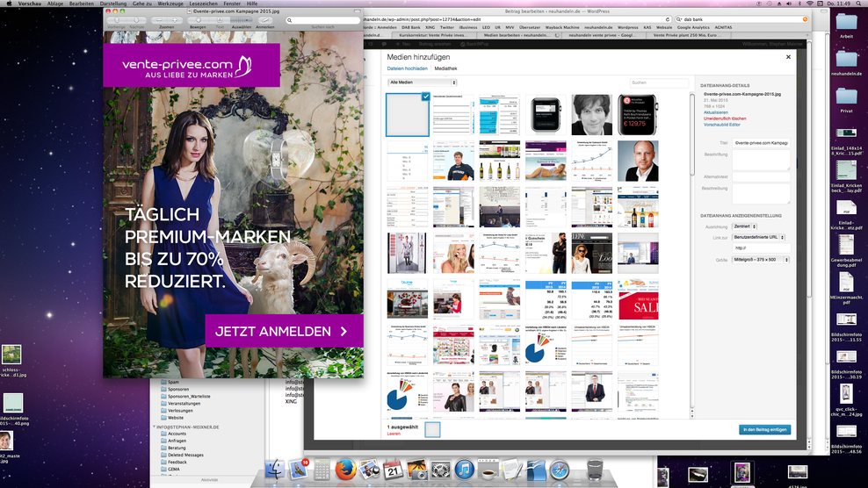Open iTunes in the Dock

(x=464, y=470)
